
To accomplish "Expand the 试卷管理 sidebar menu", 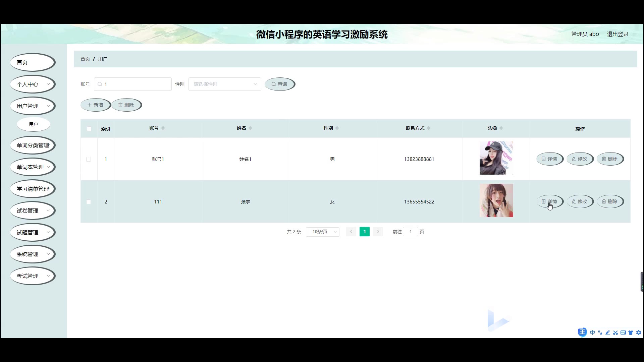I will point(33,210).
